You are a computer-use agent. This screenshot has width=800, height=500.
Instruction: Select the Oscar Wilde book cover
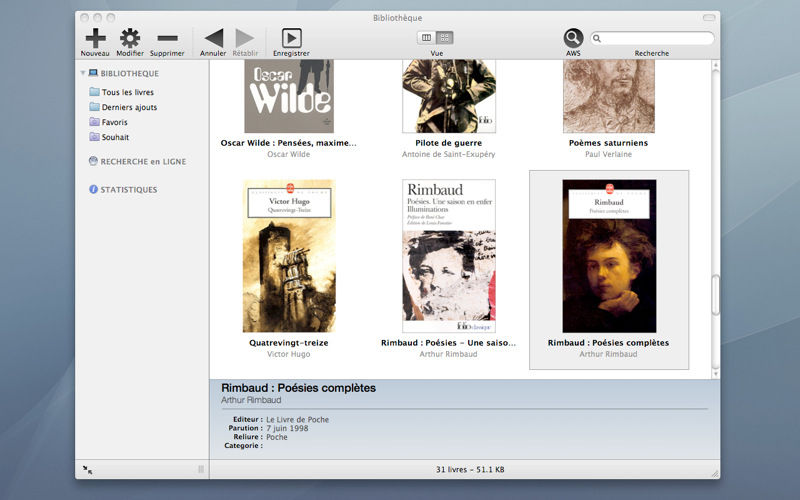pos(289,96)
